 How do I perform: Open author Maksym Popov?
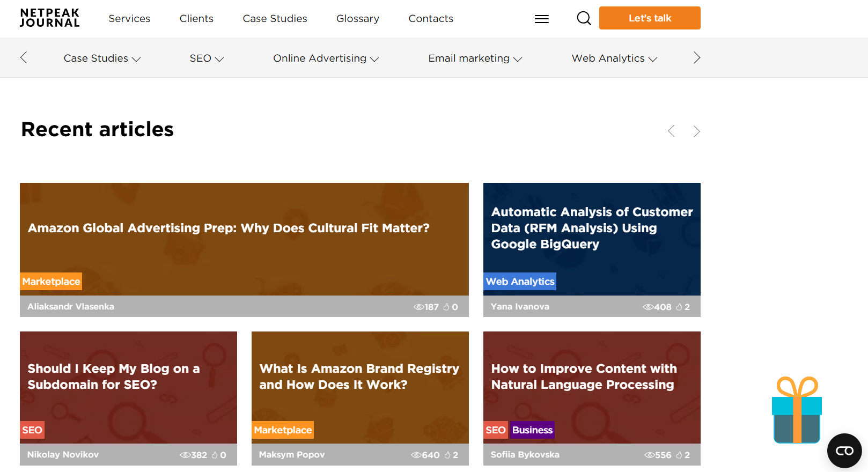point(292,455)
